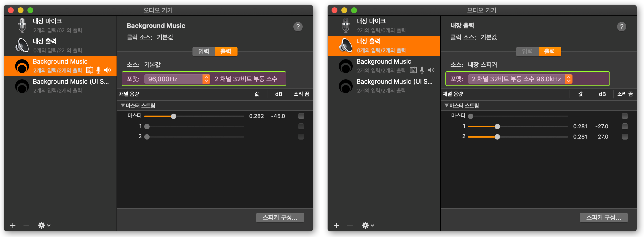Click the default input microphone badge in left window
The height and width of the screenshot is (237, 644).
[x=98, y=70]
